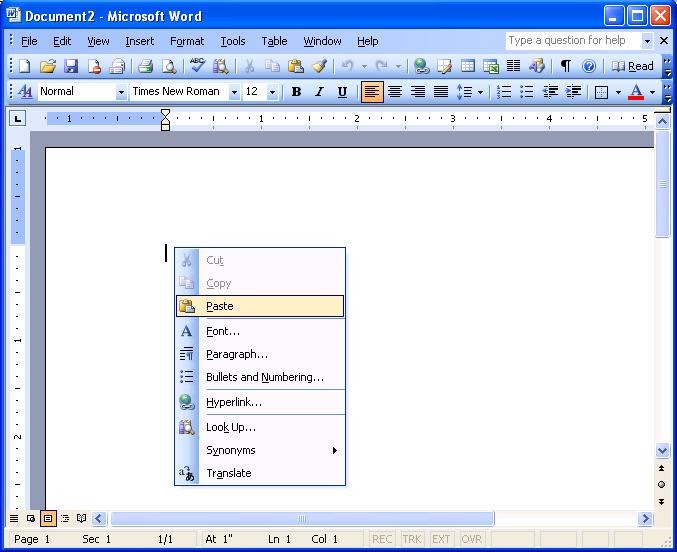Click the Read button
677x552 pixels.
[x=633, y=67]
